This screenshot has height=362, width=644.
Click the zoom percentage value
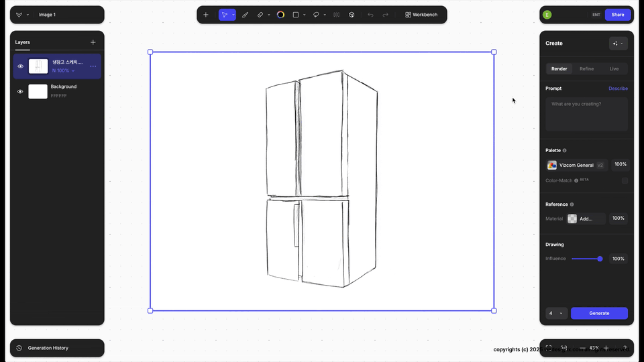point(594,348)
